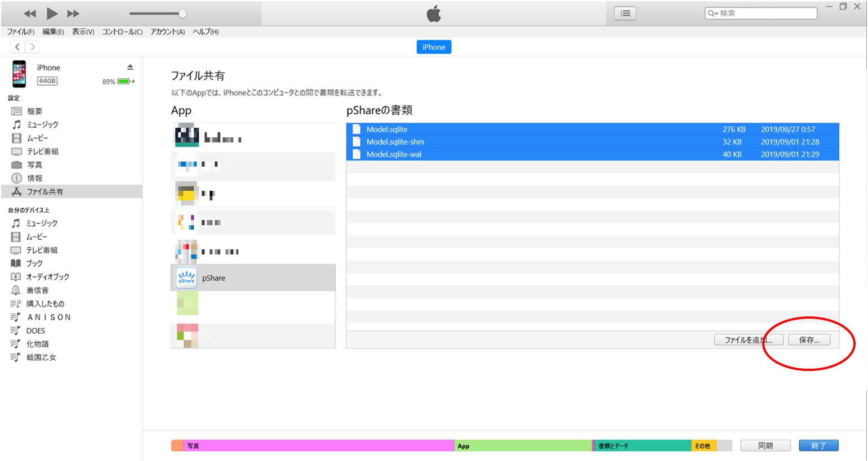Open 着信音 in the device list
This screenshot has width=868, height=461.
[x=72, y=290]
